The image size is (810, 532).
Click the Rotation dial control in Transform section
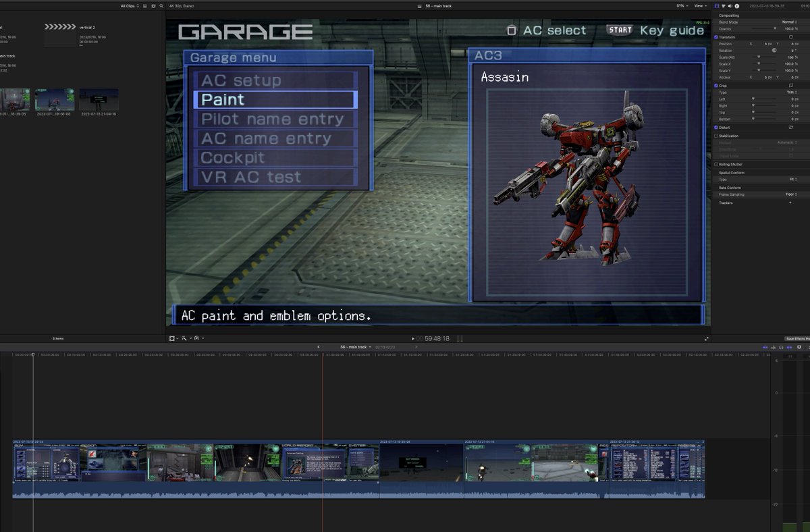774,50
